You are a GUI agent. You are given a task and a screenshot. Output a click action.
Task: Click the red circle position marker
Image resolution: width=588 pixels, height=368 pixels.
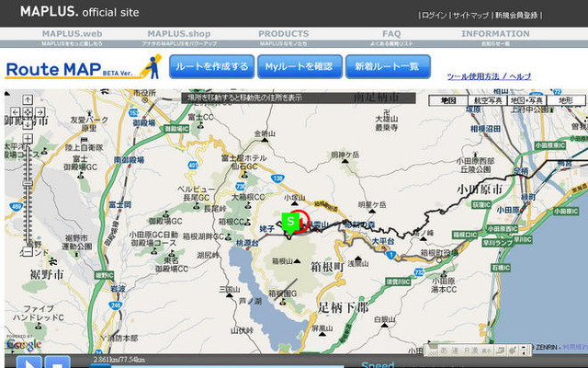[x=301, y=222]
